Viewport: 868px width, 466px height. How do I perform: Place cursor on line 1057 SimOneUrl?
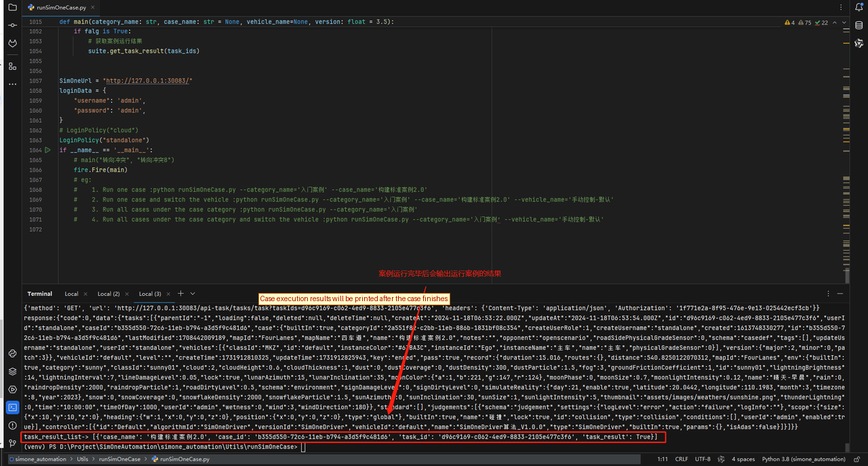(125, 80)
